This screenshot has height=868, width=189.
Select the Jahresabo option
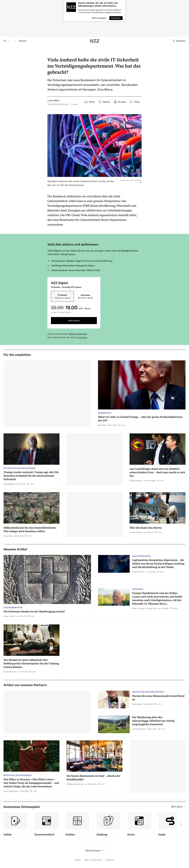tap(85, 296)
